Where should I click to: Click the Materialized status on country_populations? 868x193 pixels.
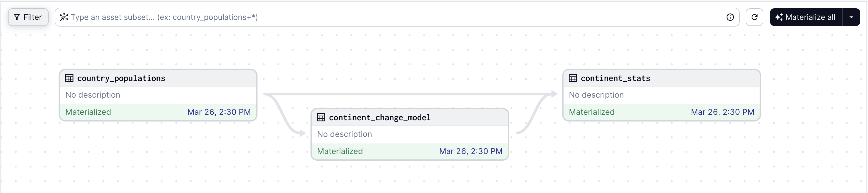click(88, 112)
